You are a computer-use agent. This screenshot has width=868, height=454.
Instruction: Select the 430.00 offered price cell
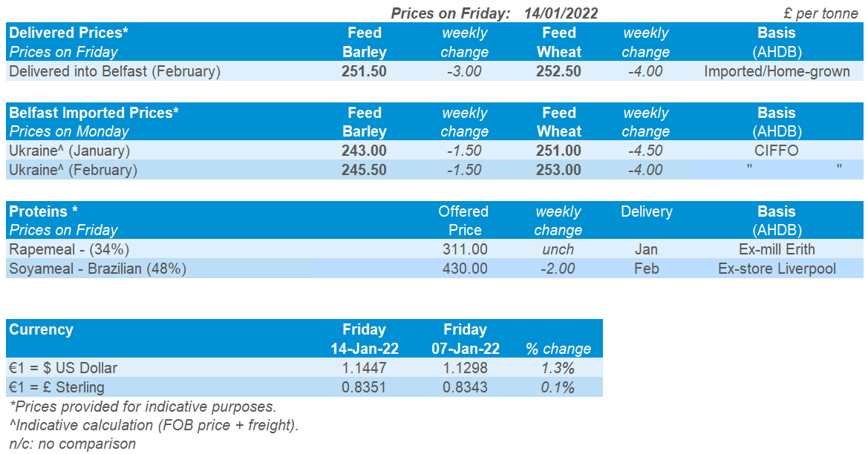pos(465,269)
